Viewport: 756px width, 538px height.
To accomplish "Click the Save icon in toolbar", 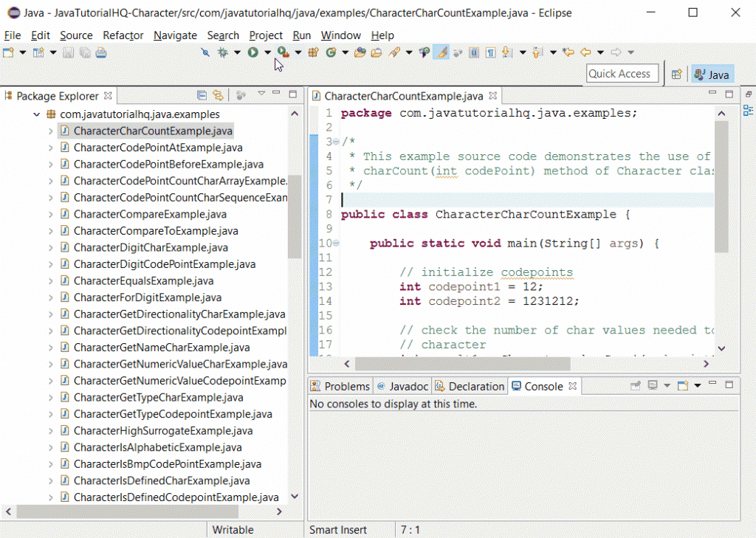I will click(x=69, y=52).
